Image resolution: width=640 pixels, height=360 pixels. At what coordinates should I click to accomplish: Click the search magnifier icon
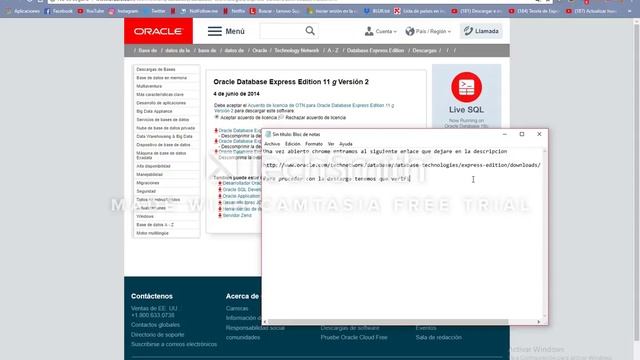click(310, 31)
